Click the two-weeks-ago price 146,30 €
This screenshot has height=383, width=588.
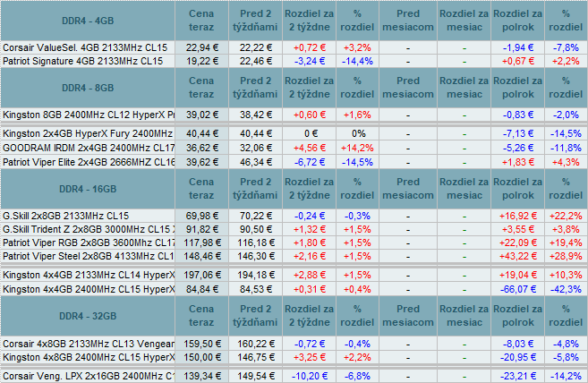[256, 256]
